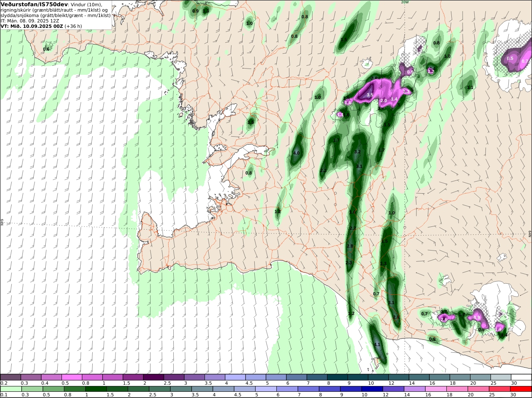532x398 pixels.
Task: Click the '0.2' label under the upper legend row
Action: click(4, 383)
